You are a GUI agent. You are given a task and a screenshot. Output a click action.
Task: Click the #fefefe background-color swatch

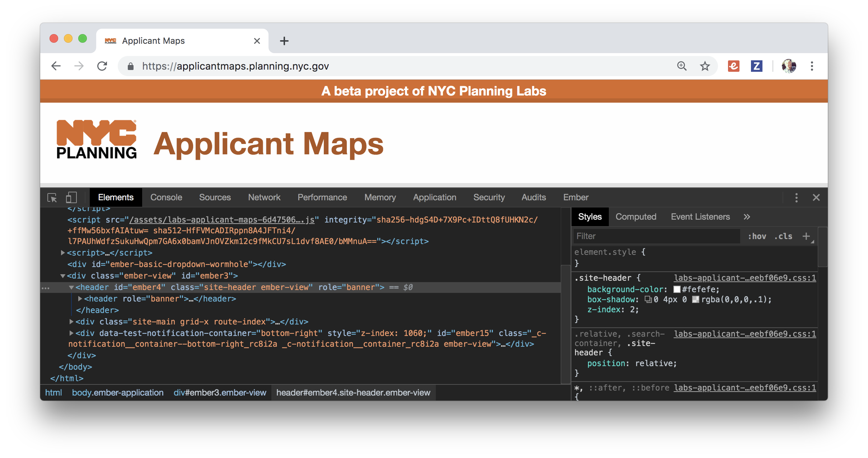pyautogui.click(x=677, y=289)
